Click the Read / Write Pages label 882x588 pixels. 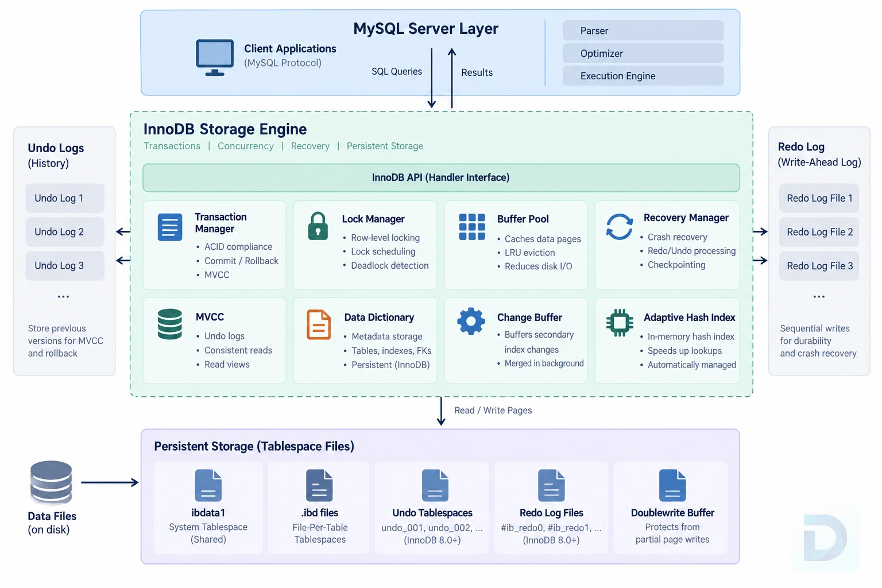[x=493, y=411]
